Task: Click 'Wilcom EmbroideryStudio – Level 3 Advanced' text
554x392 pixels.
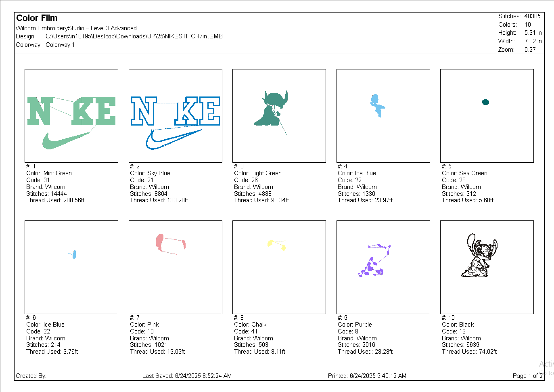Action: [x=76, y=28]
